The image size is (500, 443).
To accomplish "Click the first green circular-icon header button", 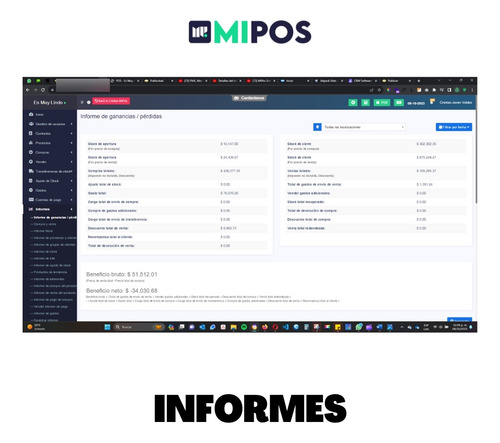I will (x=353, y=103).
